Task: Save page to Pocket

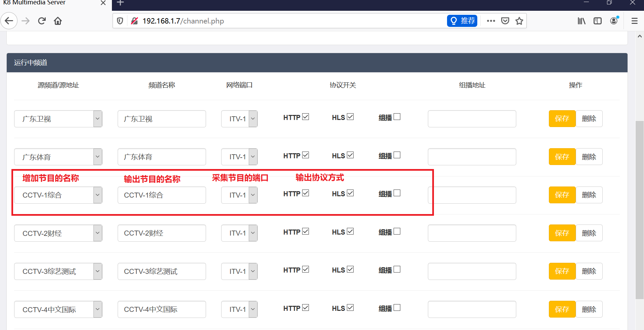Action: point(505,21)
